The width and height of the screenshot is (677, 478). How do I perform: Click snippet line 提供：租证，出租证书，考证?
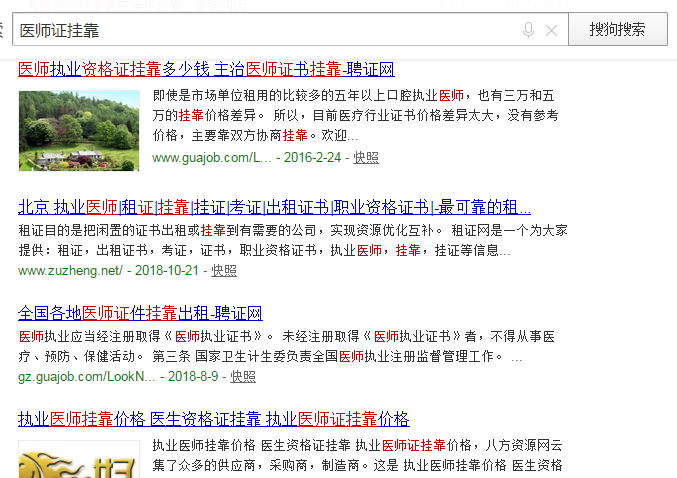(x=264, y=250)
